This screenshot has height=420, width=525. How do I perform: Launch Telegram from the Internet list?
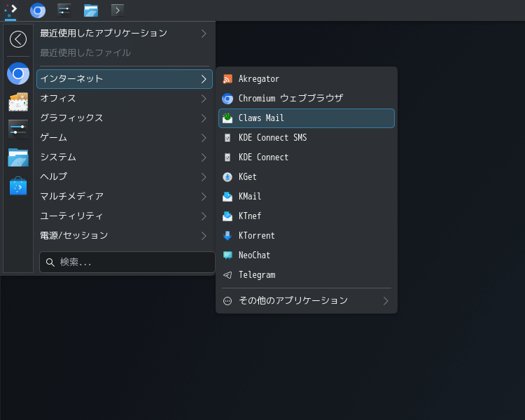pos(256,275)
